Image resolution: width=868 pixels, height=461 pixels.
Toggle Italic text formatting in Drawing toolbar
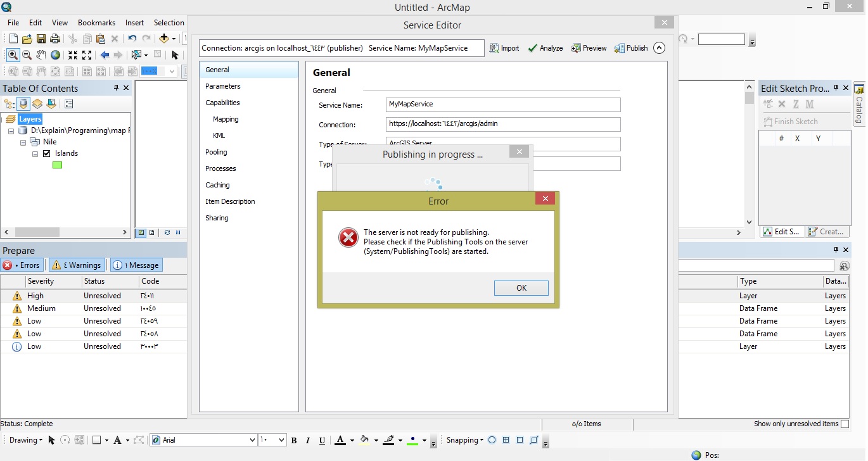308,441
